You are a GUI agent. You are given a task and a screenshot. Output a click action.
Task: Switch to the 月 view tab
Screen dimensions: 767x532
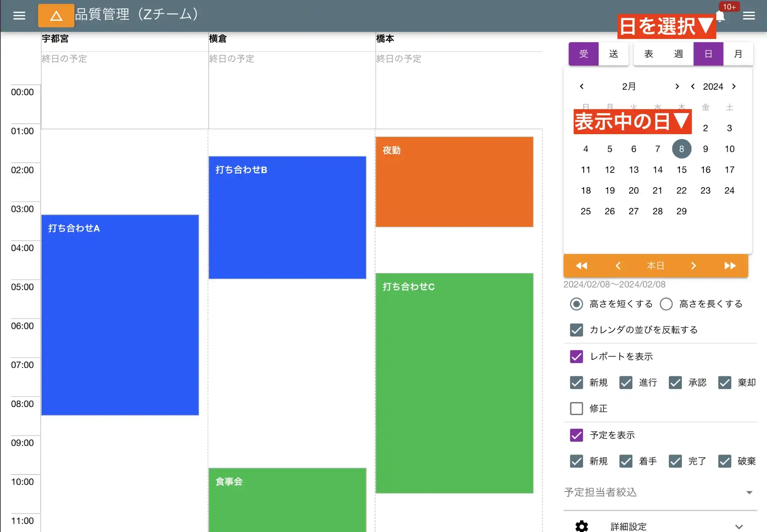pos(738,54)
